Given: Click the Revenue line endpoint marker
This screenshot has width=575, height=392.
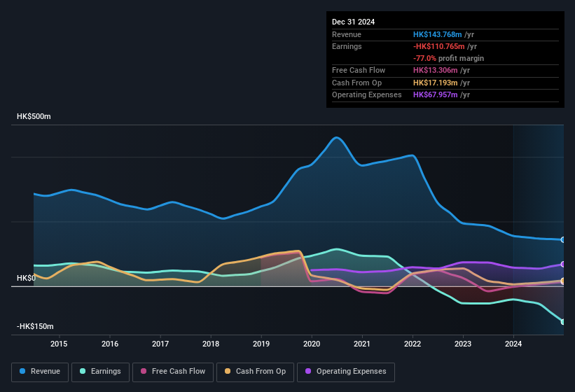Looking at the screenshot, I should 563,239.
